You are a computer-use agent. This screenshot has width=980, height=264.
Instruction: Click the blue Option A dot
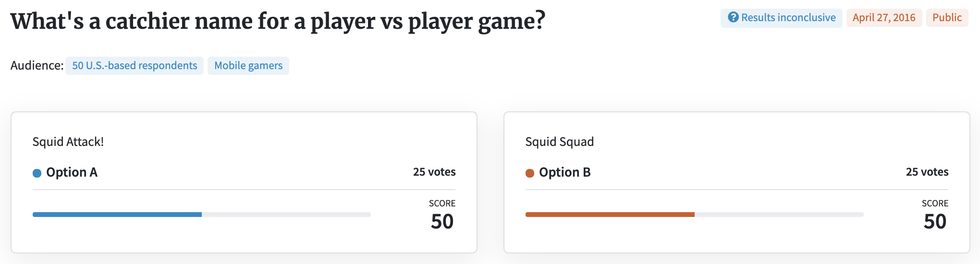(x=37, y=173)
